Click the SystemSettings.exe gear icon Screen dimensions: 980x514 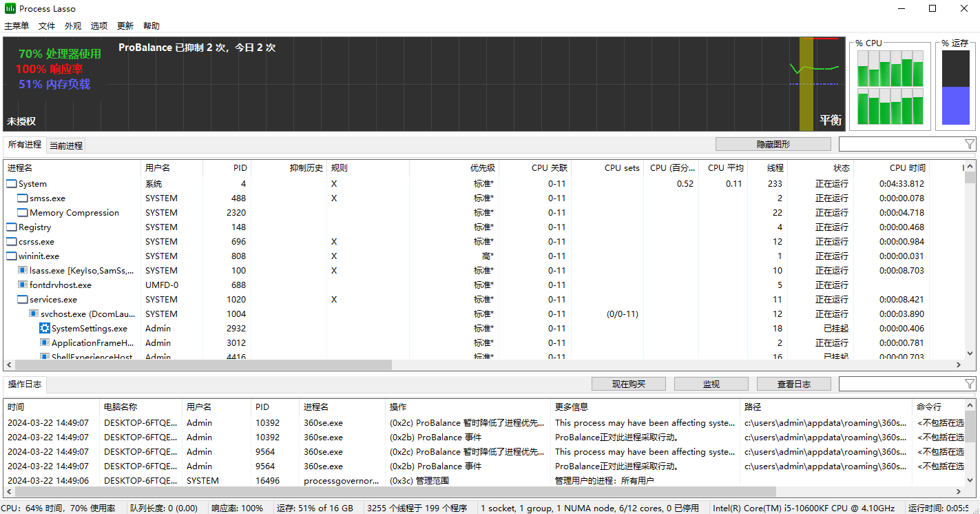point(45,329)
